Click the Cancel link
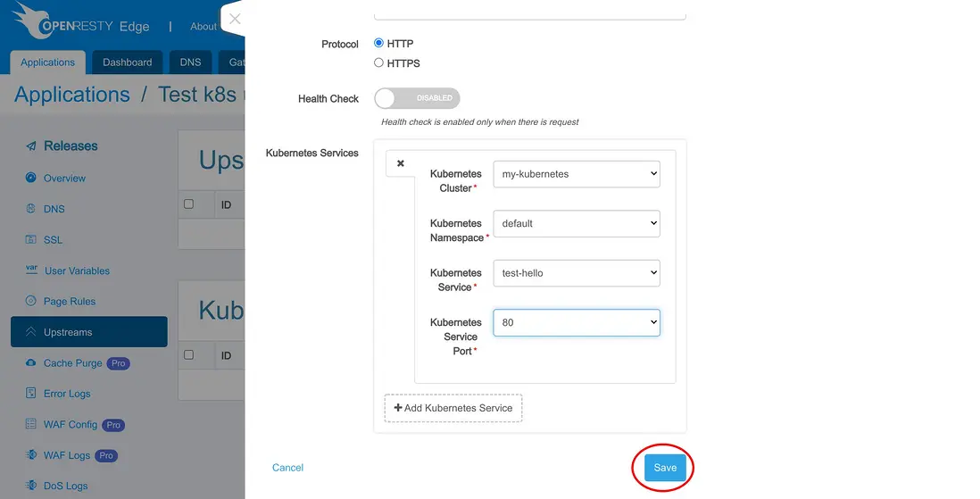Viewport: 980px width, 499px height. (287, 468)
